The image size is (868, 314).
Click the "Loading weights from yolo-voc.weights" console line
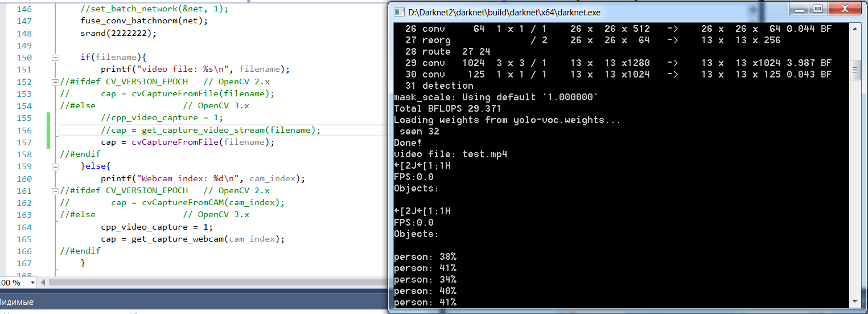coord(507,120)
